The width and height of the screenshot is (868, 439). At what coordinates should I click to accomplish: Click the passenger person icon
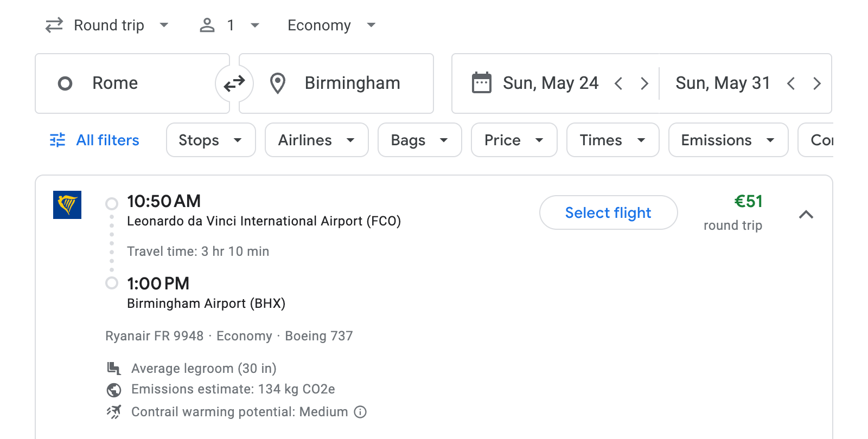click(207, 25)
